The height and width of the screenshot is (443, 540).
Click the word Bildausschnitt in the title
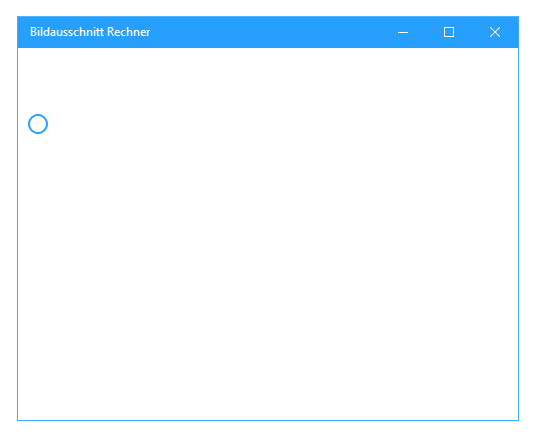(x=67, y=32)
